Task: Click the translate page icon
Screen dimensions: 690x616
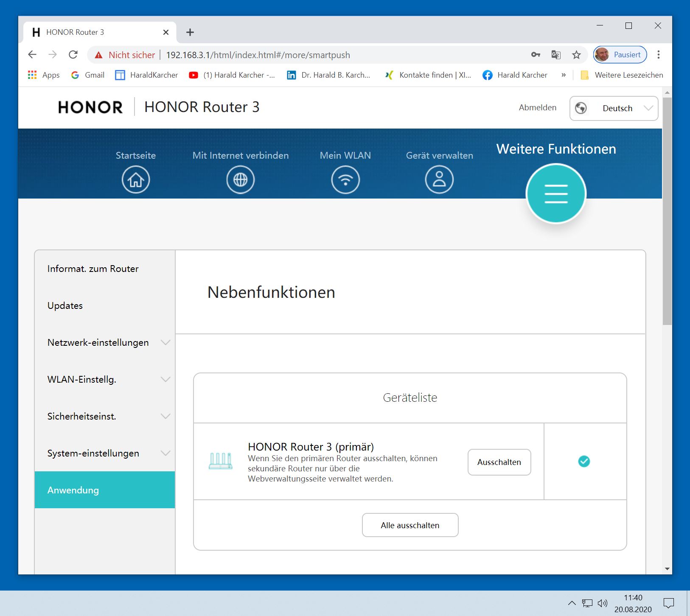Action: tap(556, 55)
